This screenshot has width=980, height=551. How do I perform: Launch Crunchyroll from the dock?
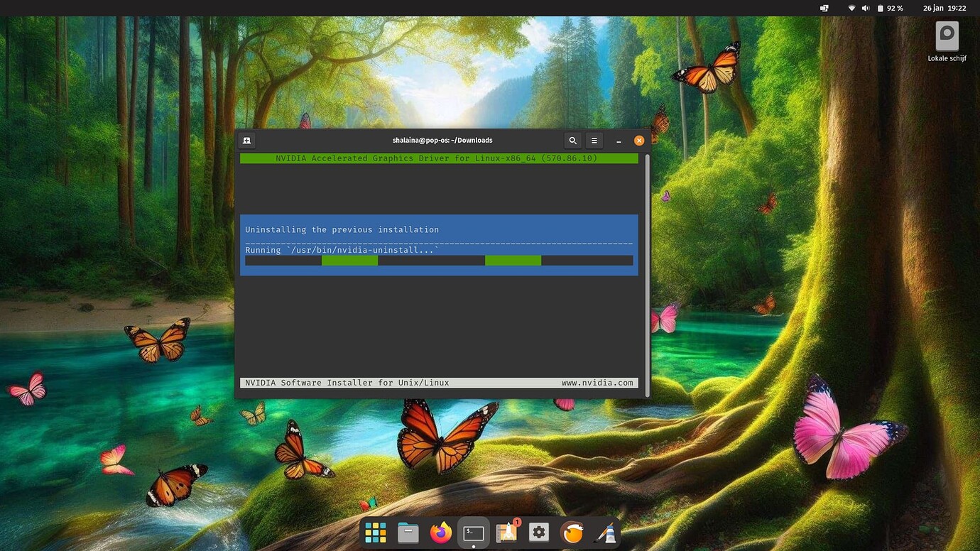pyautogui.click(x=572, y=532)
